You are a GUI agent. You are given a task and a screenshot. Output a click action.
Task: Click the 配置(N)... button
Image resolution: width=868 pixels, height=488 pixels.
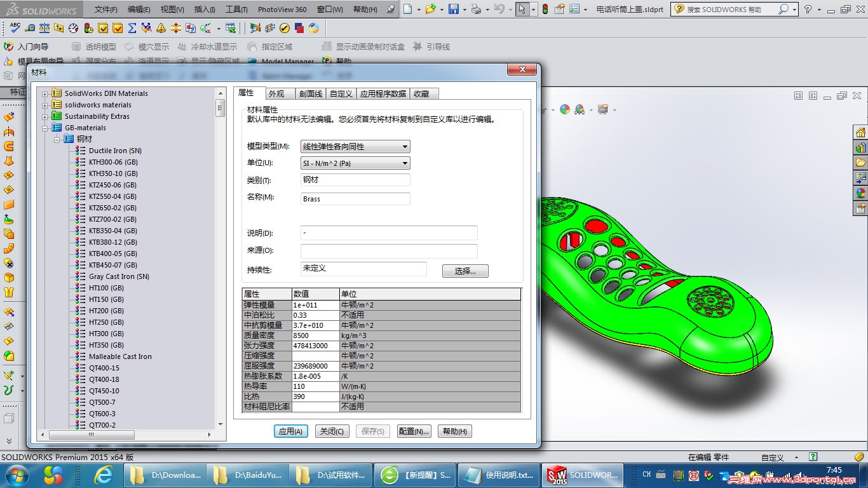(414, 431)
